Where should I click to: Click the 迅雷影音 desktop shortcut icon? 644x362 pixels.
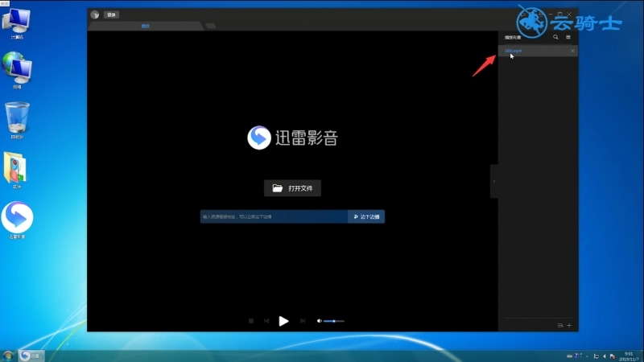(x=17, y=220)
